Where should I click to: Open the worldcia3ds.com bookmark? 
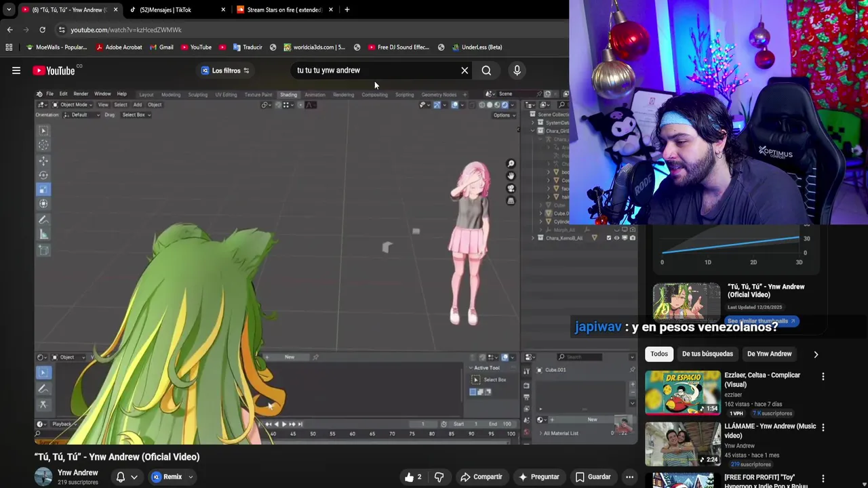314,47
